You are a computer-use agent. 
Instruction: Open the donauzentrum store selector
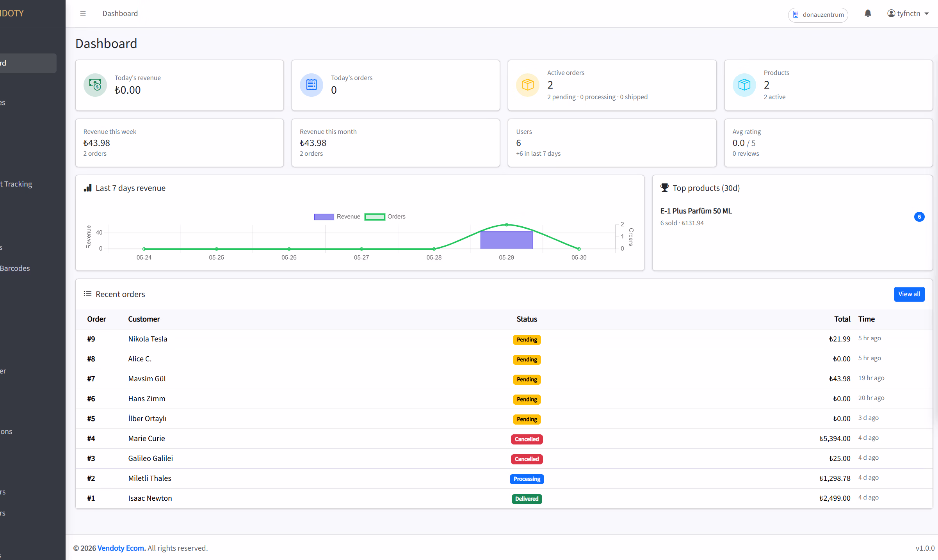[818, 15]
